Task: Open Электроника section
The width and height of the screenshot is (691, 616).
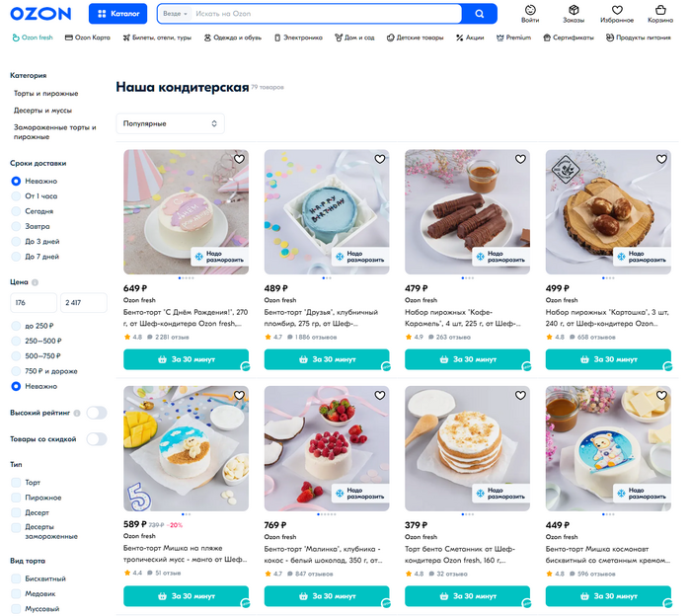Action: 298,38
